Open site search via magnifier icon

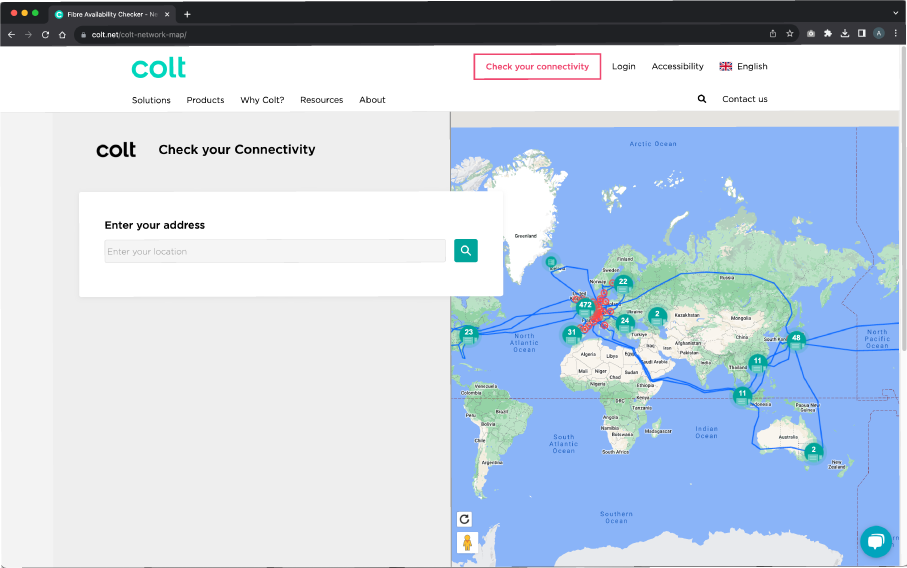pyautogui.click(x=702, y=99)
